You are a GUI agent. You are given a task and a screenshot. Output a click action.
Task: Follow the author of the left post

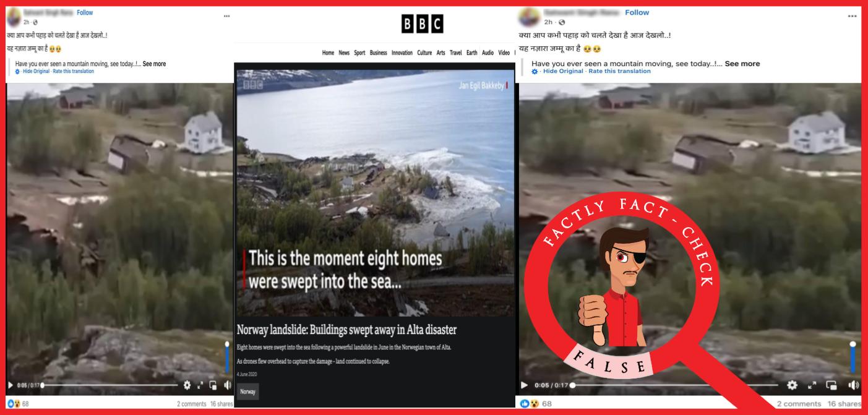click(85, 12)
